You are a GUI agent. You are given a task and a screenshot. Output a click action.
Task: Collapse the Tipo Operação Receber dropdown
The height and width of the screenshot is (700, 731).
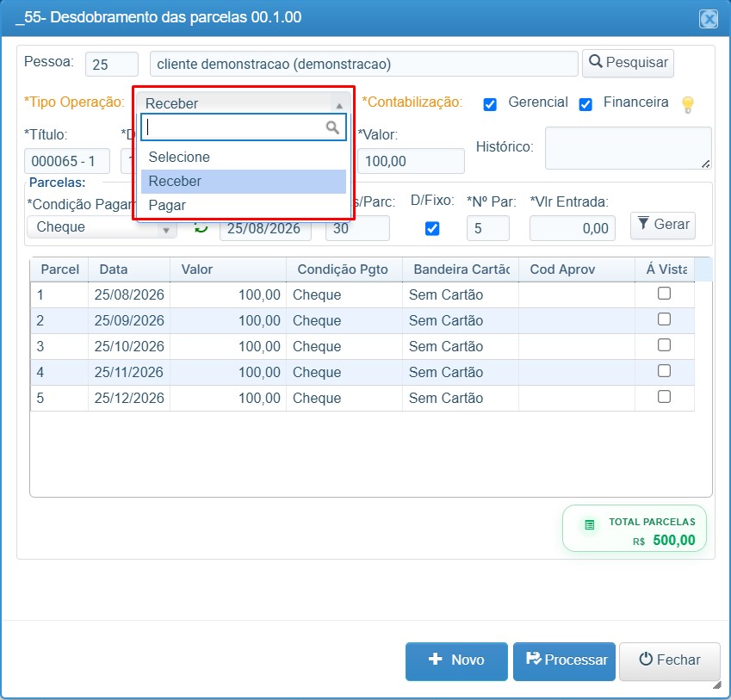[243, 103]
